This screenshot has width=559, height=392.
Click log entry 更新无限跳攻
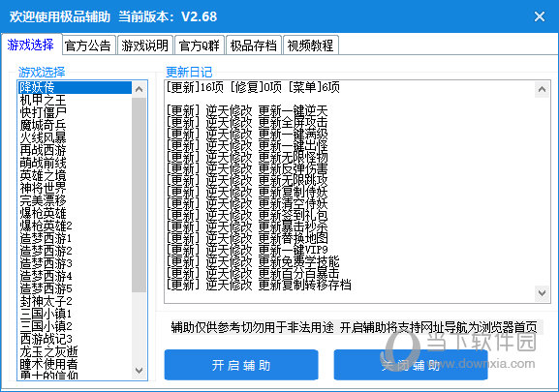point(247,180)
